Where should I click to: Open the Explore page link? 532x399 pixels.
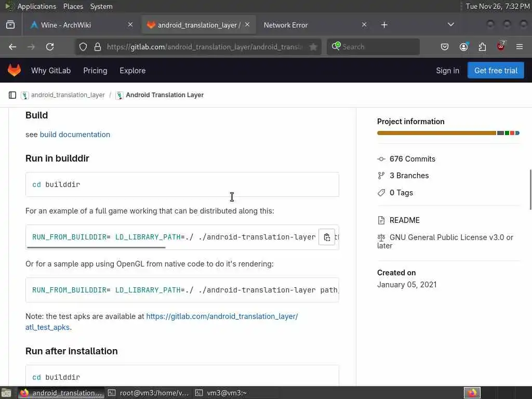132,71
